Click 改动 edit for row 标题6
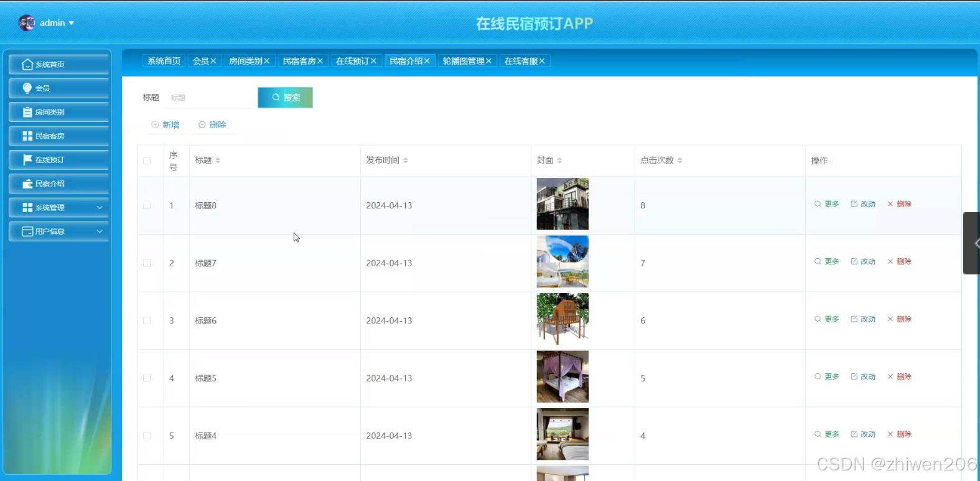The image size is (980, 481). tap(863, 319)
